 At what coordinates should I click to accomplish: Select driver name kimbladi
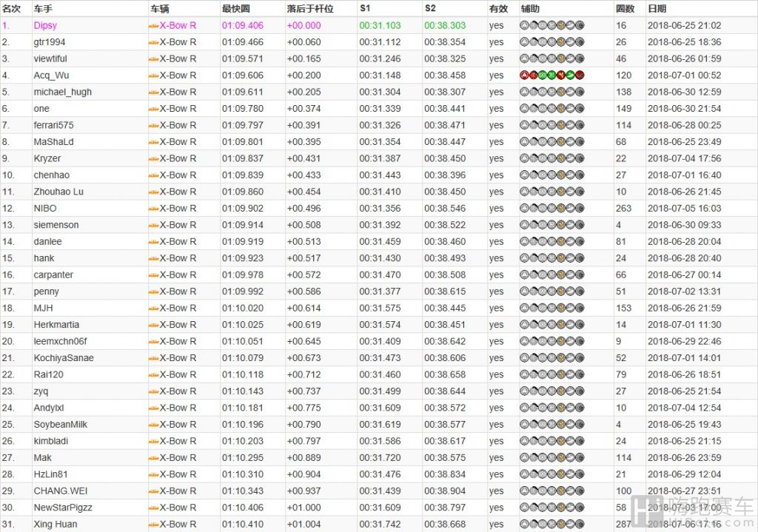click(x=51, y=441)
